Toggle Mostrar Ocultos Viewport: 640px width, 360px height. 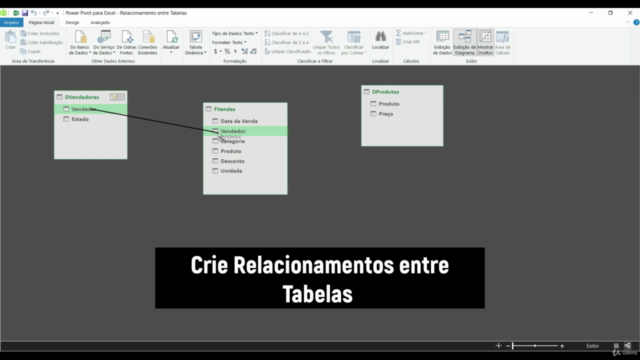click(485, 42)
